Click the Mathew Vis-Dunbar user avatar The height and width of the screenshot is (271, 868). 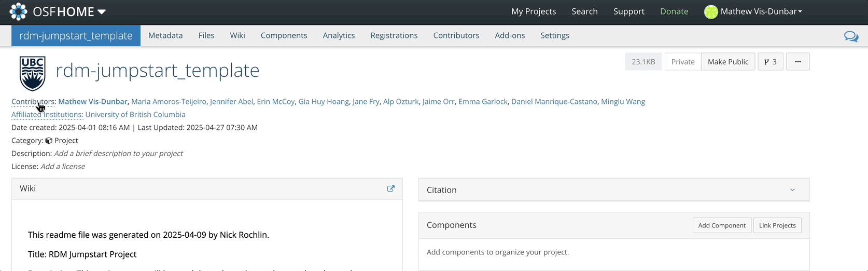tap(711, 11)
